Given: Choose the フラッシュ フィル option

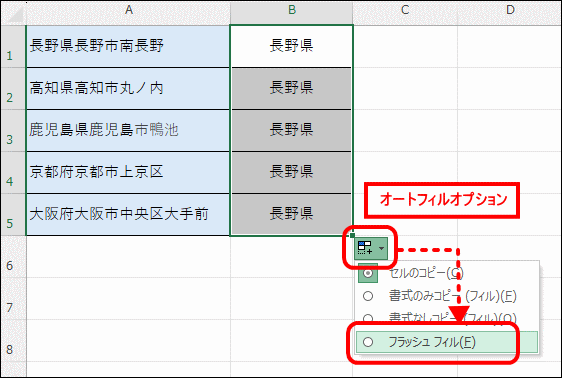Looking at the screenshot, I should tap(447, 342).
